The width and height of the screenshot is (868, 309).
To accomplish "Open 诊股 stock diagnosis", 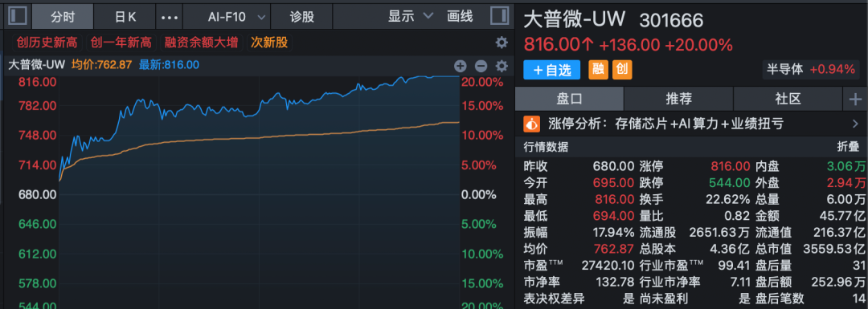I will tap(301, 17).
